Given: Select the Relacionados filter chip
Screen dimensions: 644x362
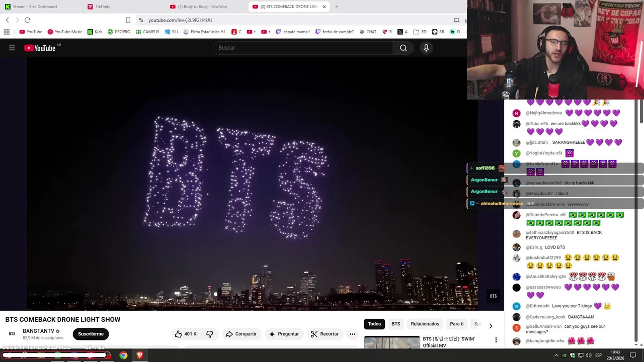Looking at the screenshot, I should [425, 324].
